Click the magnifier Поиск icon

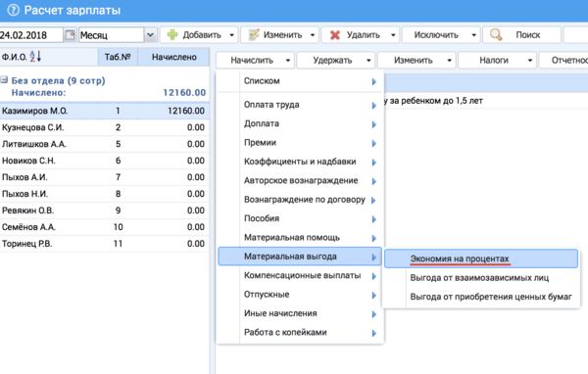pyautogui.click(x=496, y=35)
